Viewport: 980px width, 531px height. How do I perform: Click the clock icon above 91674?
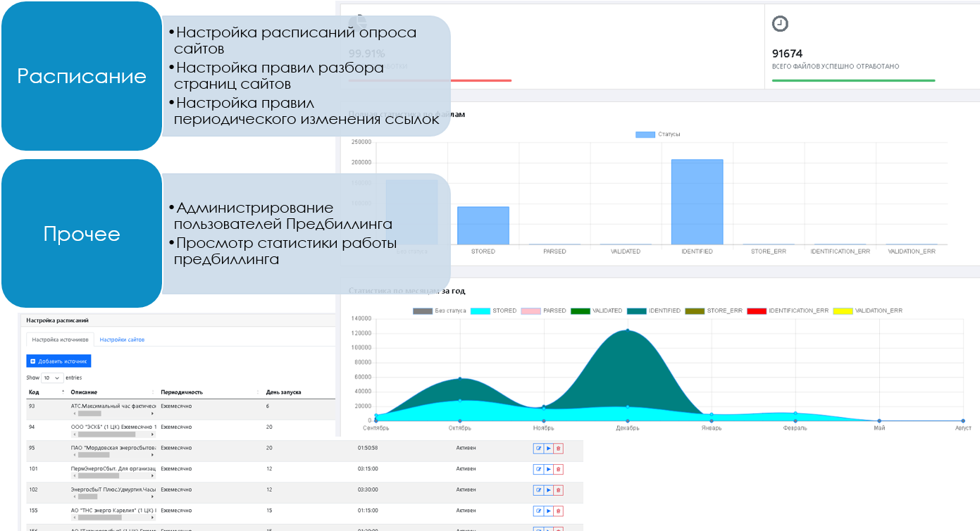(780, 24)
